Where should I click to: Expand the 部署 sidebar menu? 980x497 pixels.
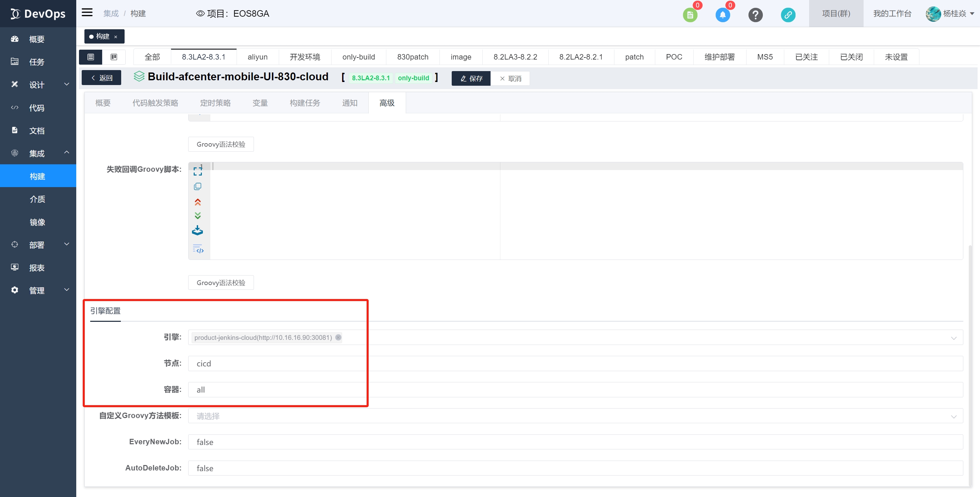coord(38,245)
